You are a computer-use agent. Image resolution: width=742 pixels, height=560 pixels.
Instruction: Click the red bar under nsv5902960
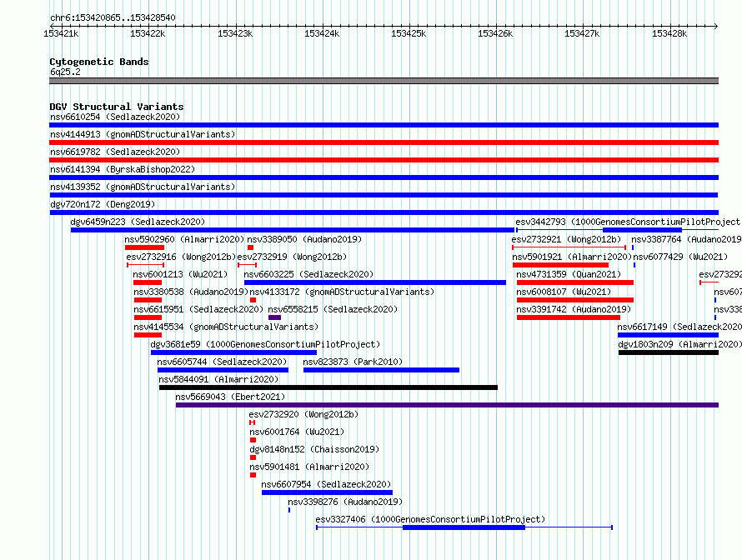(145, 247)
